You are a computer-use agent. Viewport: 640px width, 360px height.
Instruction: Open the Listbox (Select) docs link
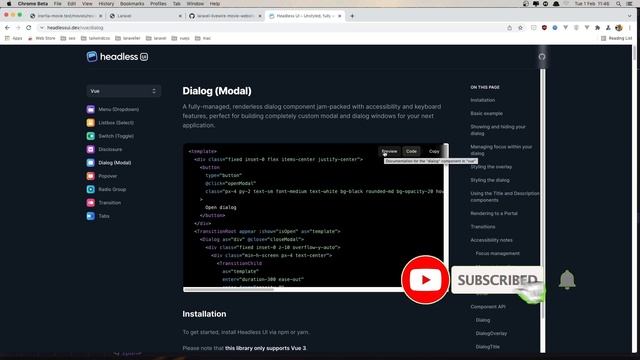(116, 122)
